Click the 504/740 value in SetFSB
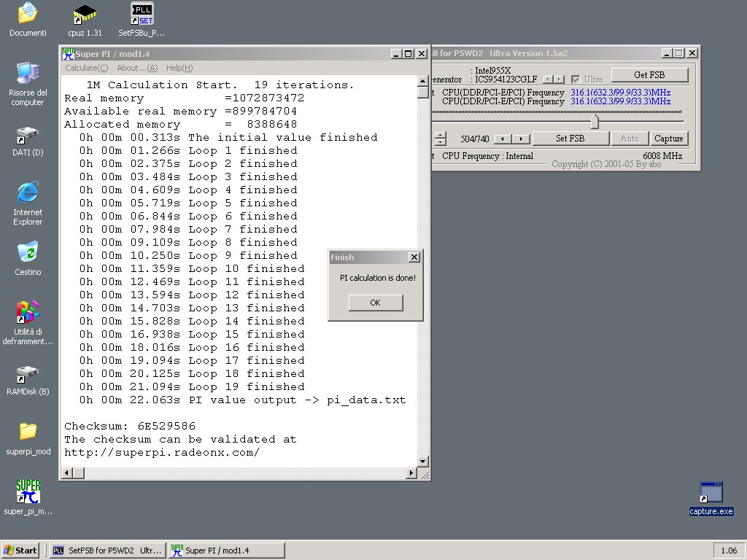 tap(475, 139)
